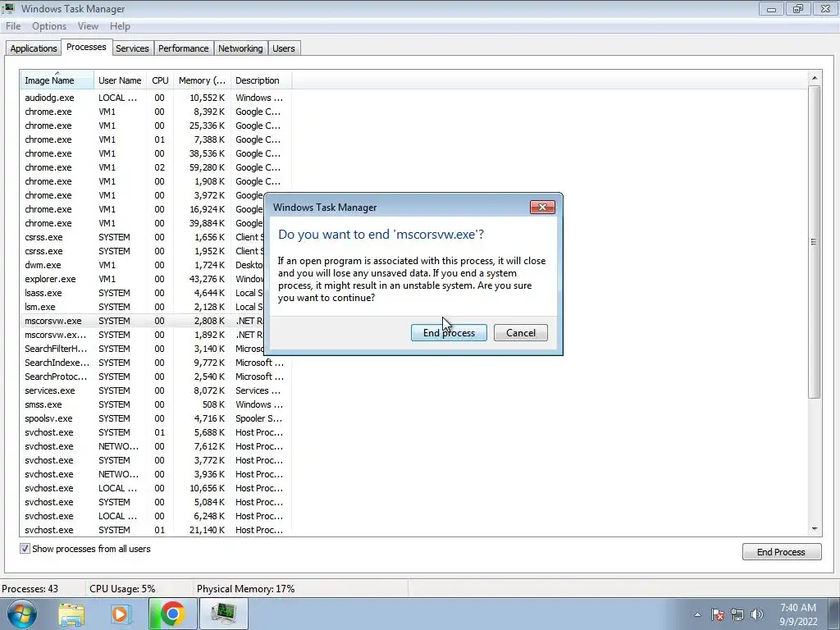
Task: Select the audiodg.exe process row
Action: pos(155,98)
